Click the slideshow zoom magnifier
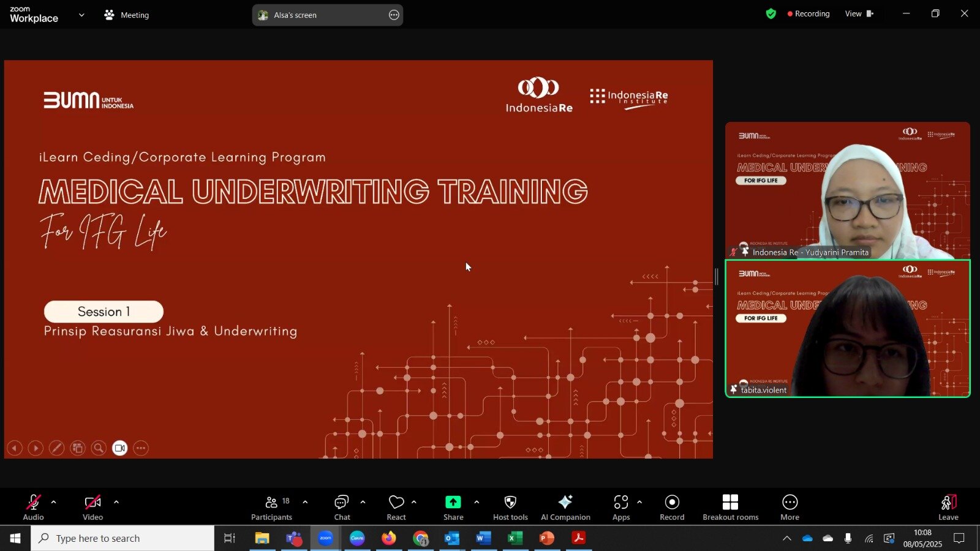 [99, 448]
